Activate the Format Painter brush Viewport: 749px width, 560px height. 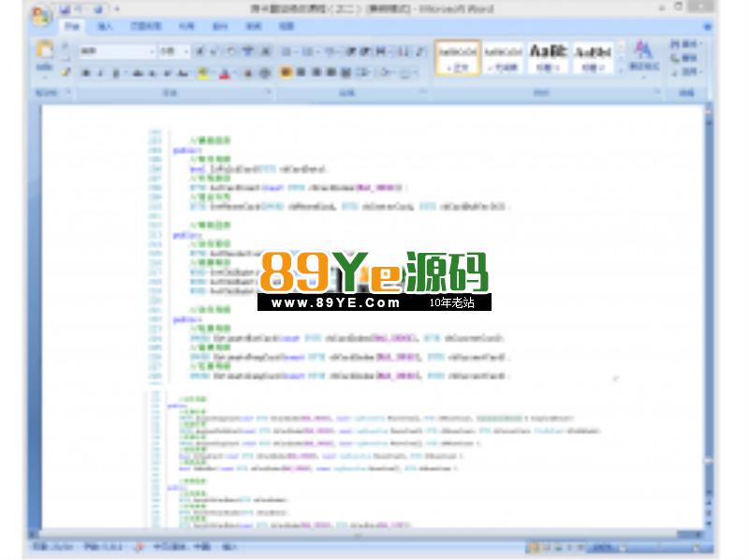click(x=66, y=72)
